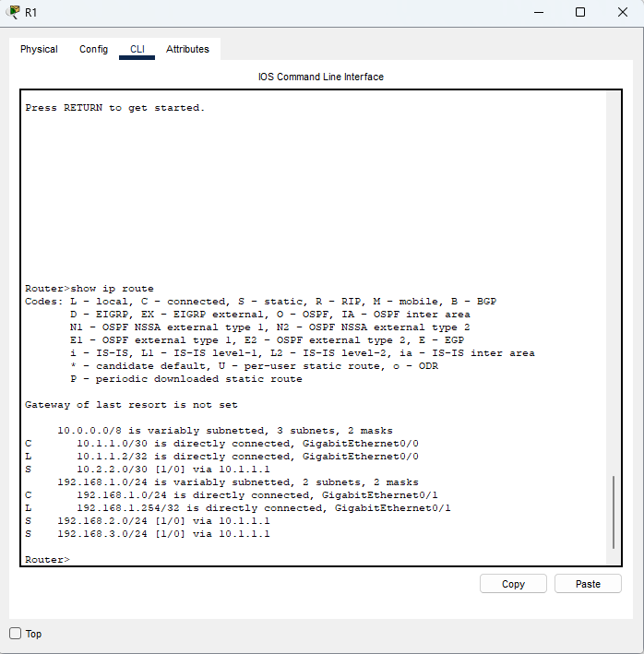The image size is (644, 654).
Task: Click the static route 192.168.2.0/24 line
Action: tap(148, 521)
